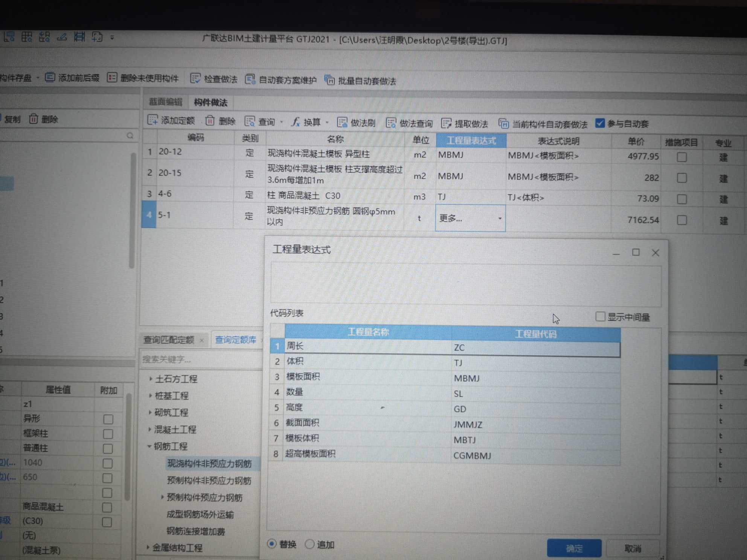The width and height of the screenshot is (747, 560).
Task: Click 查询 toolbar icon
Action: coord(250,121)
